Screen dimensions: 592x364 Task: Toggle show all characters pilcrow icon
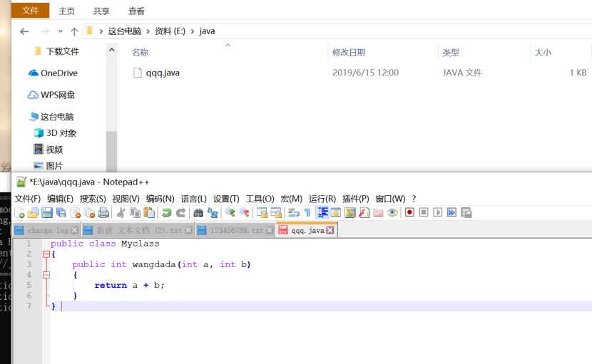pos(307,213)
